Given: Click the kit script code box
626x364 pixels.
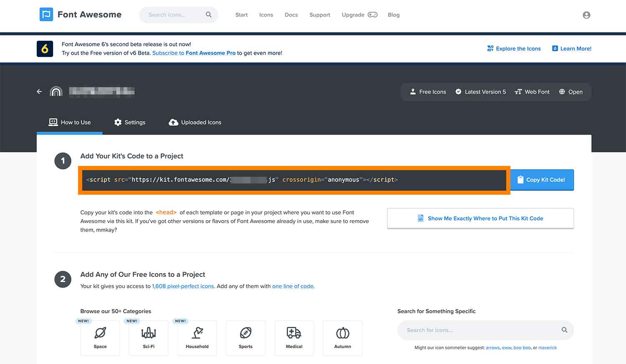Looking at the screenshot, I should point(294,180).
